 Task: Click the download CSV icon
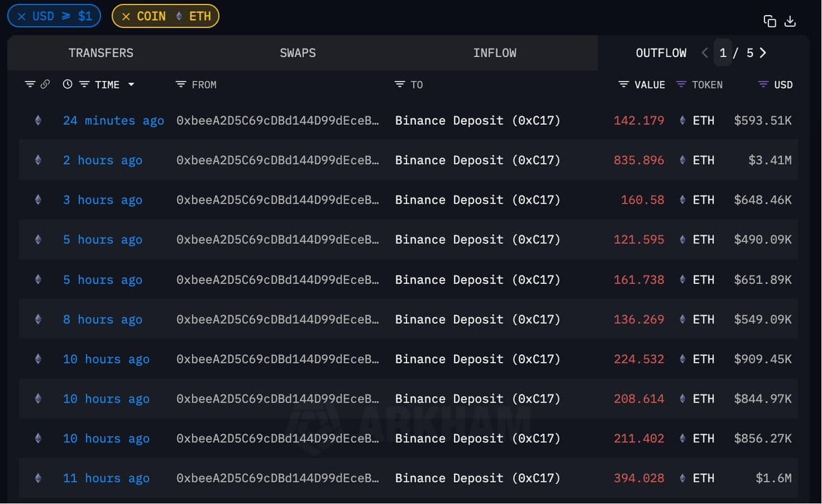coord(790,21)
